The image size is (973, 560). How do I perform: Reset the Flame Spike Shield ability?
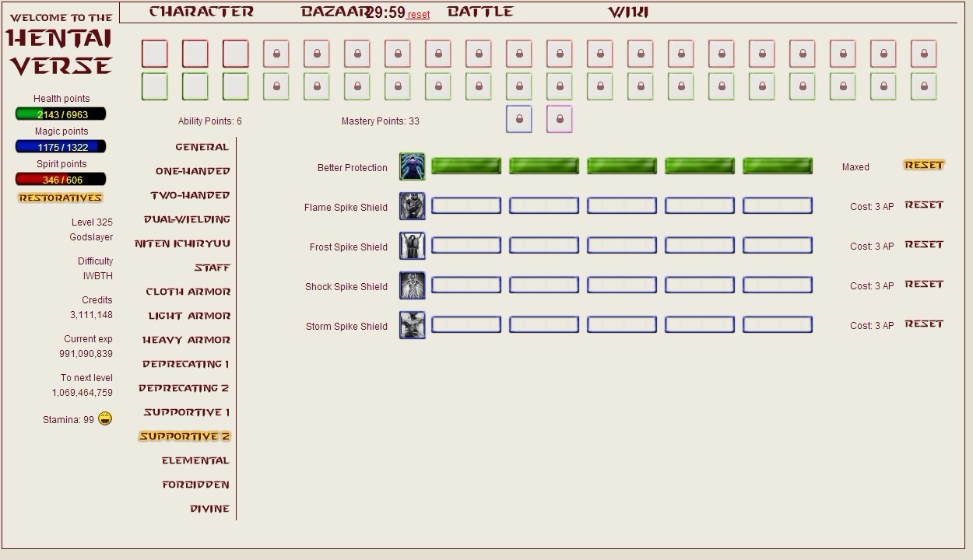924,205
